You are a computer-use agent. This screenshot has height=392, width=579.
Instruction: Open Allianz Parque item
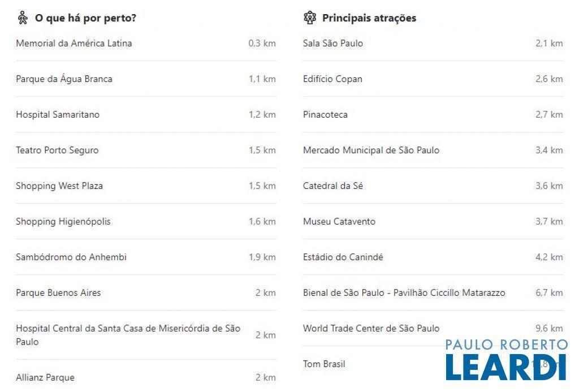point(45,377)
